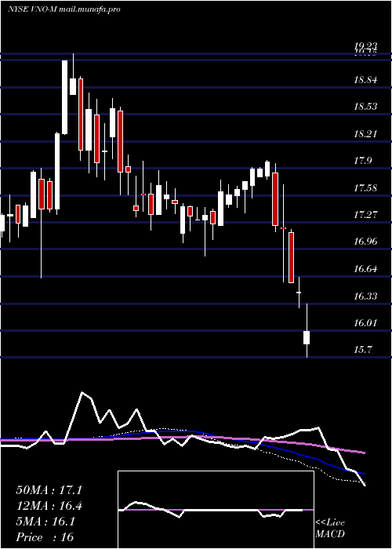Viewport: 392px width, 549px height.
Task: Select the 17.27 price axis label
Action: [x=365, y=215]
